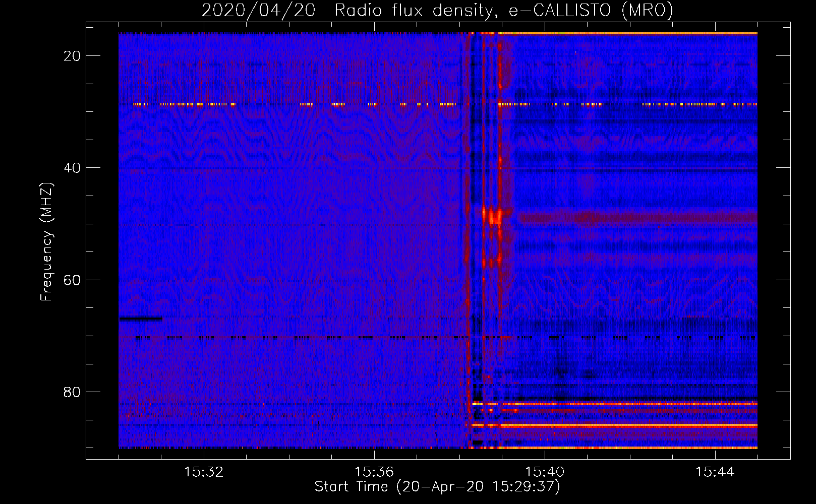This screenshot has height=504, width=816.
Task: Click the plot title '2020/04/20 Radio flux density'
Action: [437, 10]
